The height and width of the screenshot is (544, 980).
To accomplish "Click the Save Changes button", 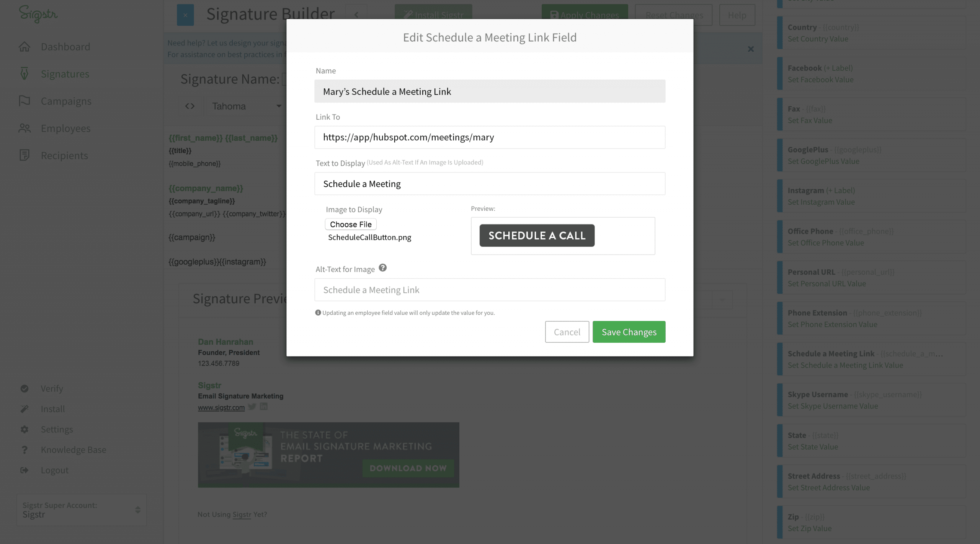I will [x=629, y=332].
